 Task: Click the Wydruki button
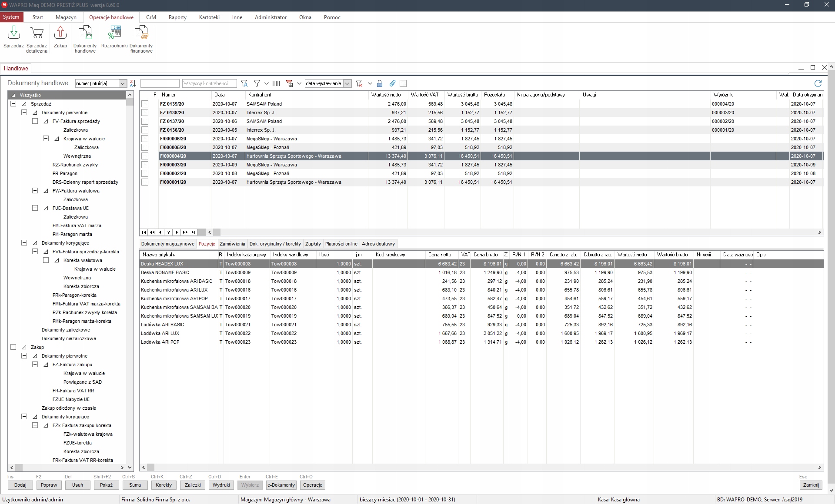point(221,485)
